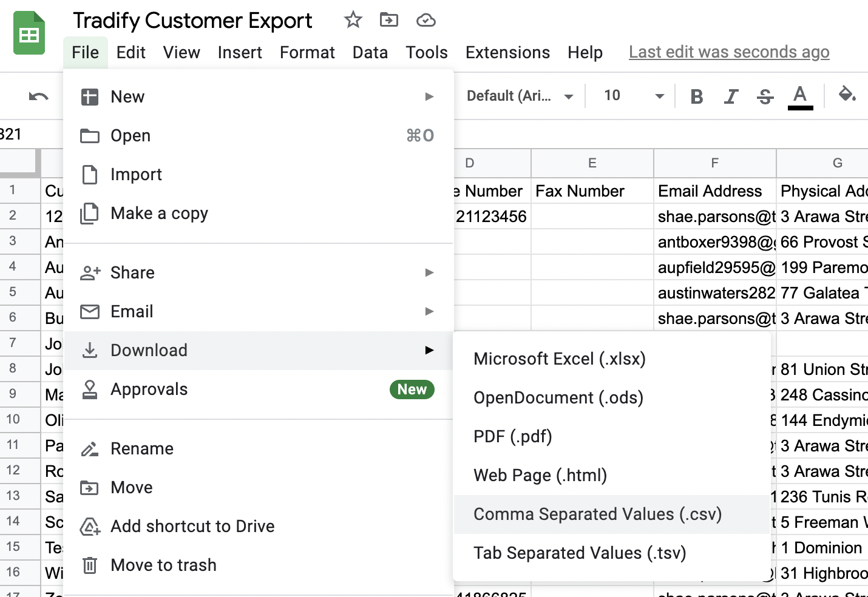Open the Tools menu
The height and width of the screenshot is (597, 868).
427,52
